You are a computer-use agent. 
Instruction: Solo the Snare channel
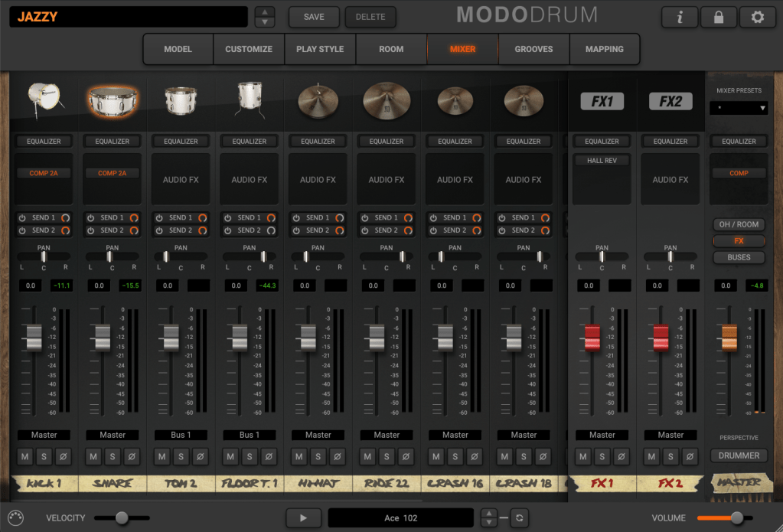[x=113, y=457]
